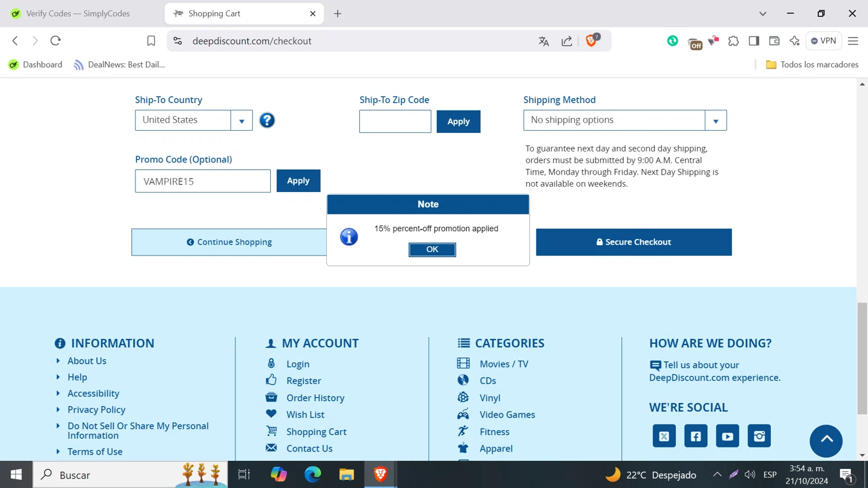This screenshot has width=868, height=488.
Task: Open the Vinyl category link
Action: [490, 398]
